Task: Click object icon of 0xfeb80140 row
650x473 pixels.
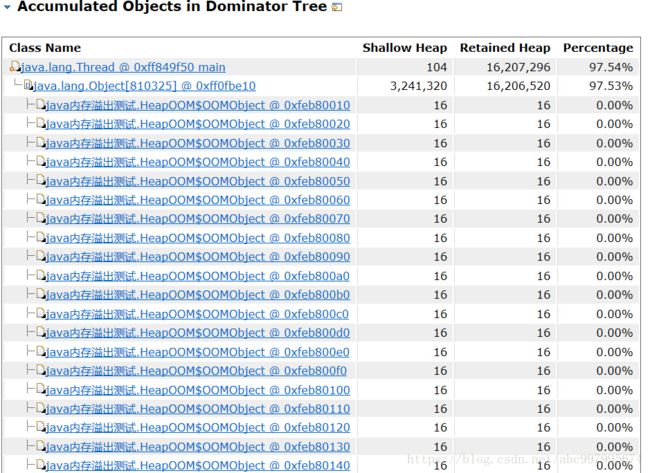Action: pyautogui.click(x=41, y=465)
